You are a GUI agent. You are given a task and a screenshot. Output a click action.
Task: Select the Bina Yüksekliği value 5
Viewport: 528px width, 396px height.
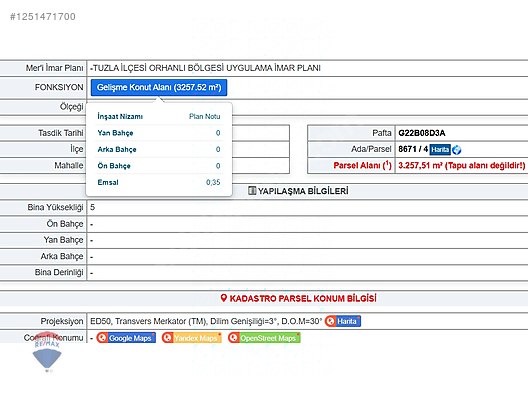[x=93, y=207]
